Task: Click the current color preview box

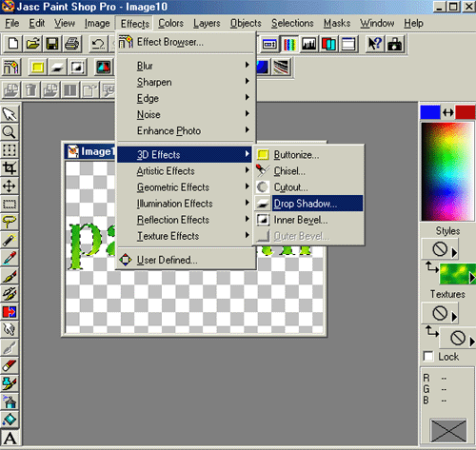Action: (448, 430)
